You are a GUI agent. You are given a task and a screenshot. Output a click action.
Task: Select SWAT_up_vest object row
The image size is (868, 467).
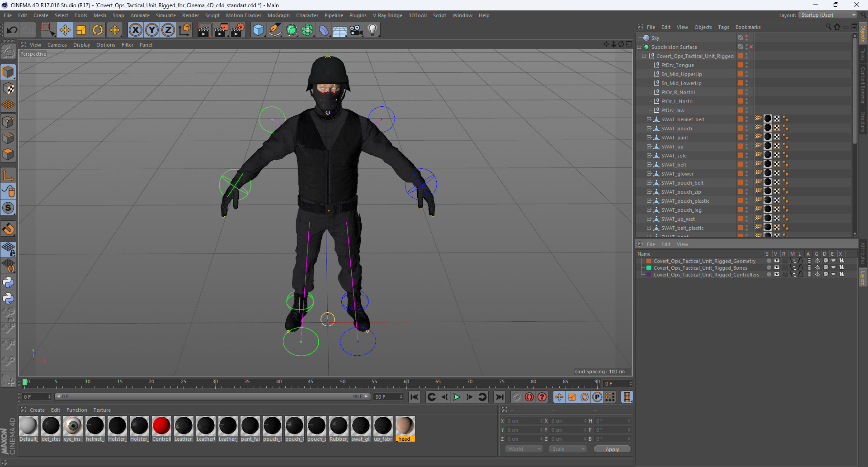pos(678,219)
